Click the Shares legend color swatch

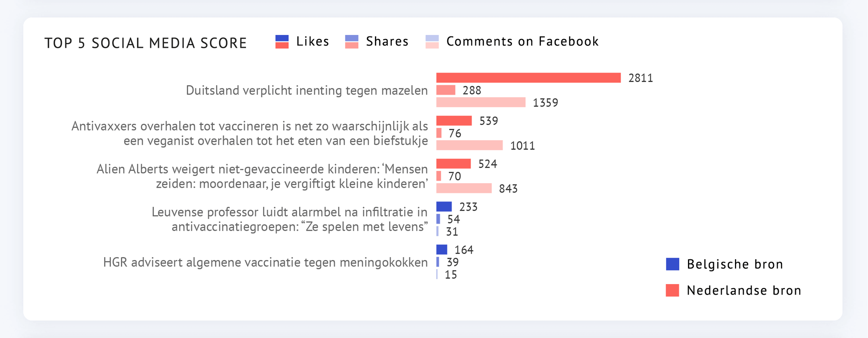(352, 42)
